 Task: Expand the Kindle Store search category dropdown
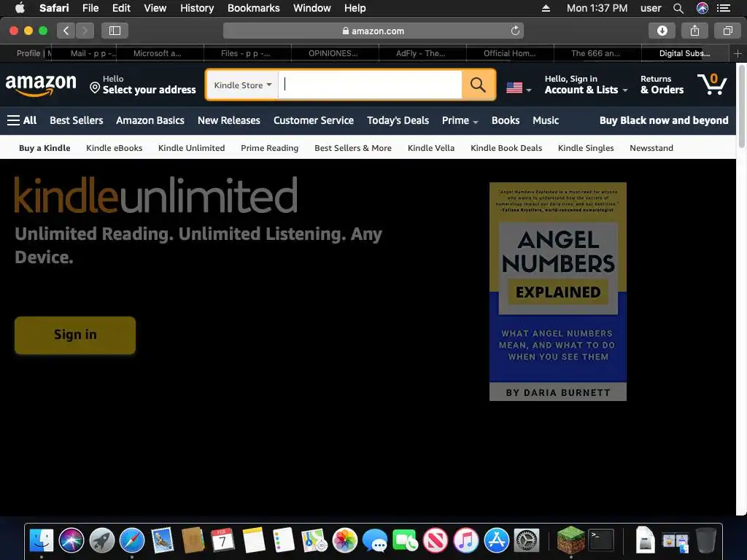coord(242,85)
